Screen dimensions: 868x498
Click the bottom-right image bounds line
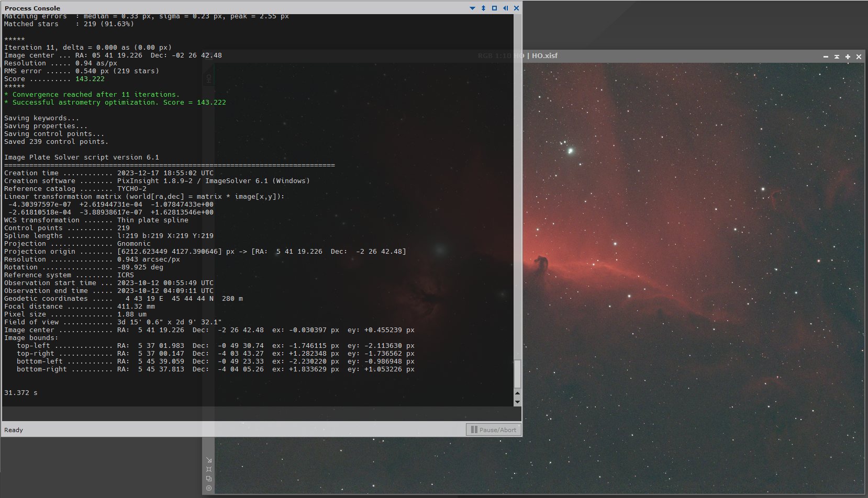coord(216,369)
